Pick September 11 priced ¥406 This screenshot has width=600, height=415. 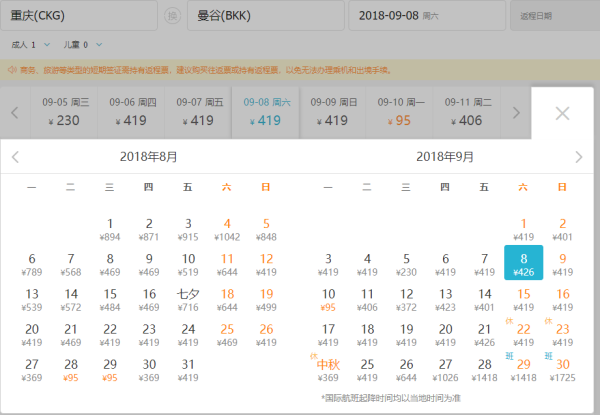click(367, 300)
